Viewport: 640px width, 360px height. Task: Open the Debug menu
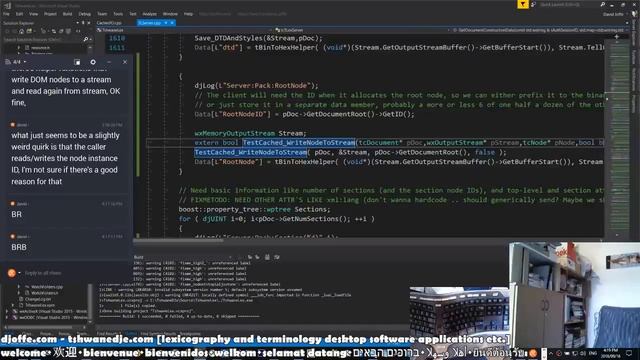[x=84, y=14]
